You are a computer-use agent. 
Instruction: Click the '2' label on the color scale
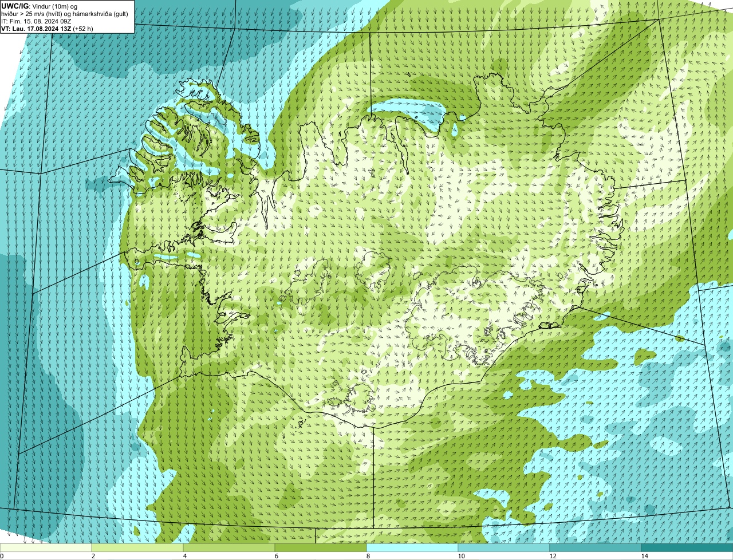93,556
